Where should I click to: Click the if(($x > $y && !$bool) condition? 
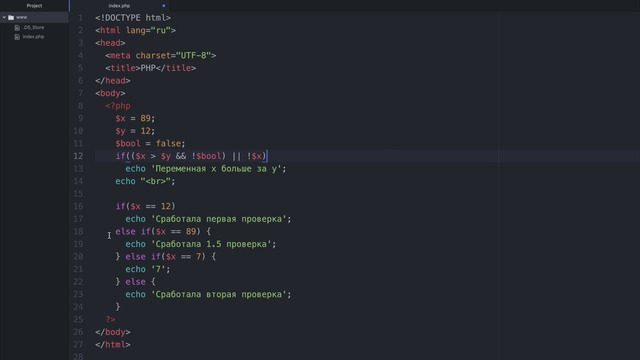pos(171,156)
